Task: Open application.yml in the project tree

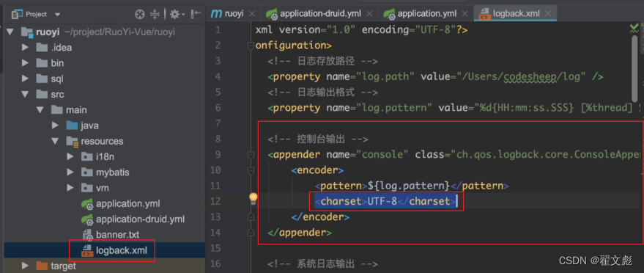Action: [x=121, y=203]
